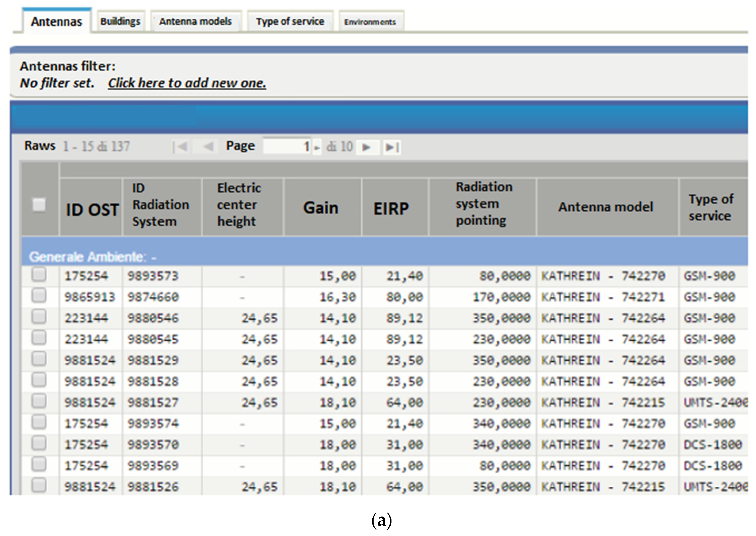Image resolution: width=756 pixels, height=536 pixels.
Task: Collapse the Generale Ambiente group row
Action: pyautogui.click(x=92, y=256)
